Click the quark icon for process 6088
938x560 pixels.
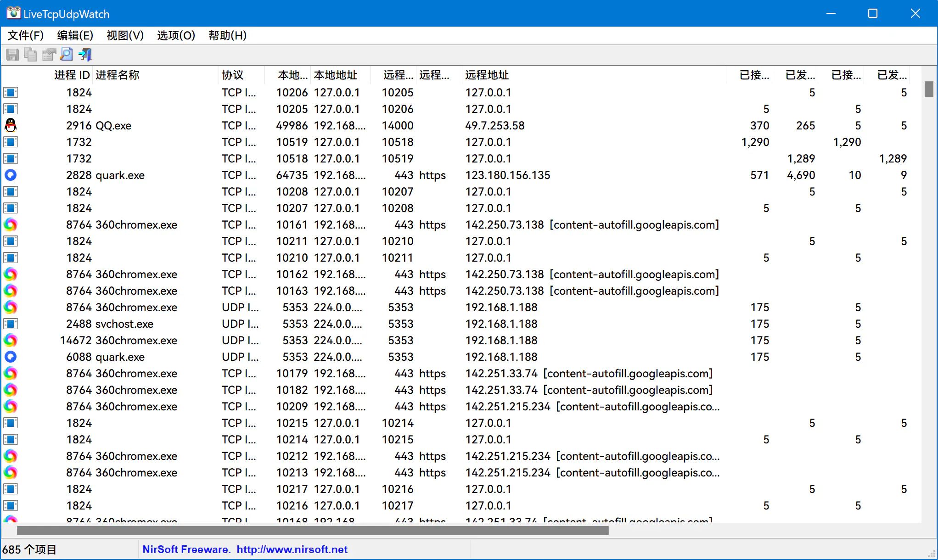11,357
